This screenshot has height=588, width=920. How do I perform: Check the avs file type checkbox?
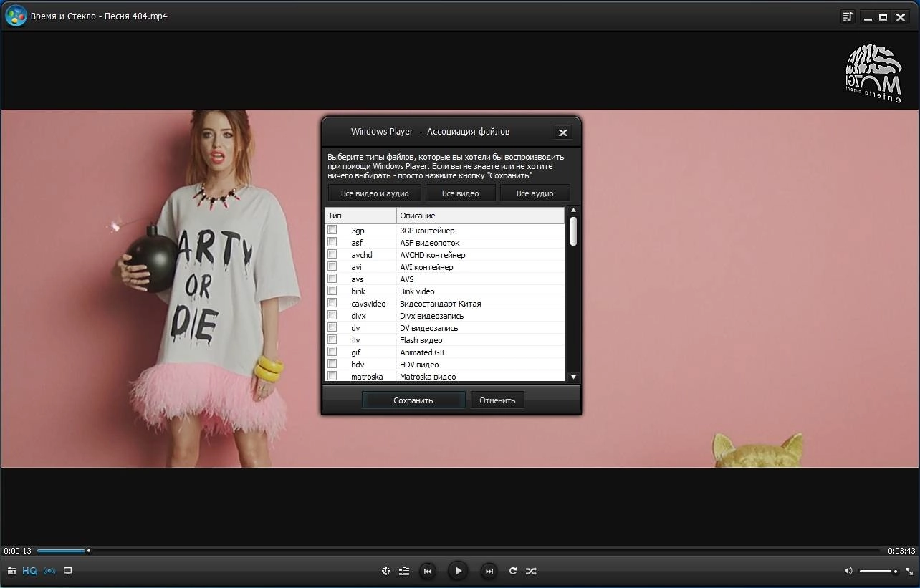[x=332, y=279]
